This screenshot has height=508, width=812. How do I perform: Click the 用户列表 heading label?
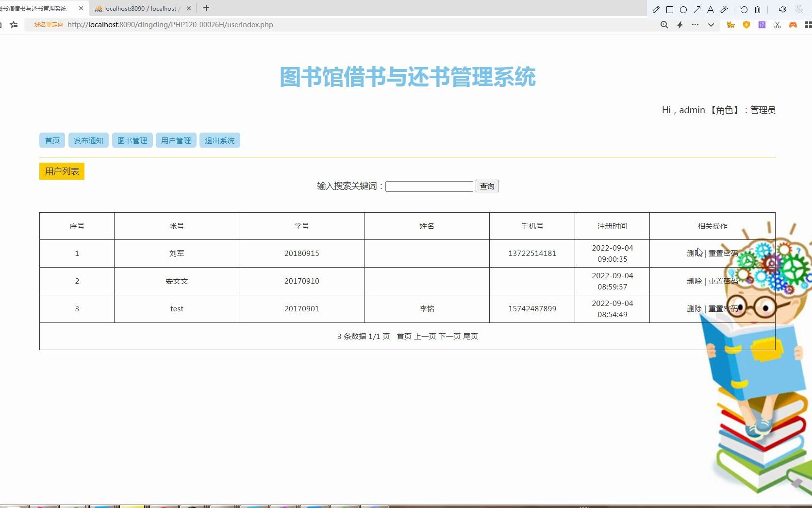62,171
